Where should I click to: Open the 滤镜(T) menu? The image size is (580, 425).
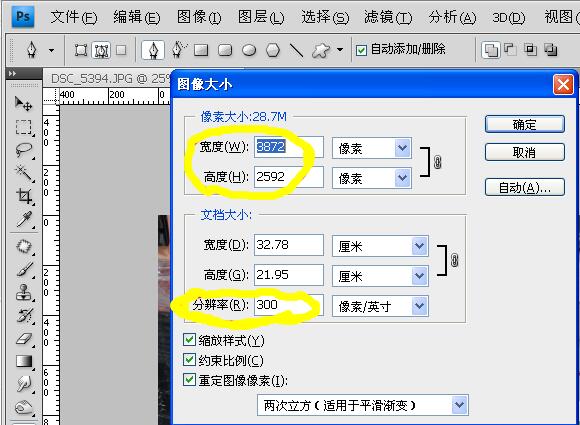[388, 17]
